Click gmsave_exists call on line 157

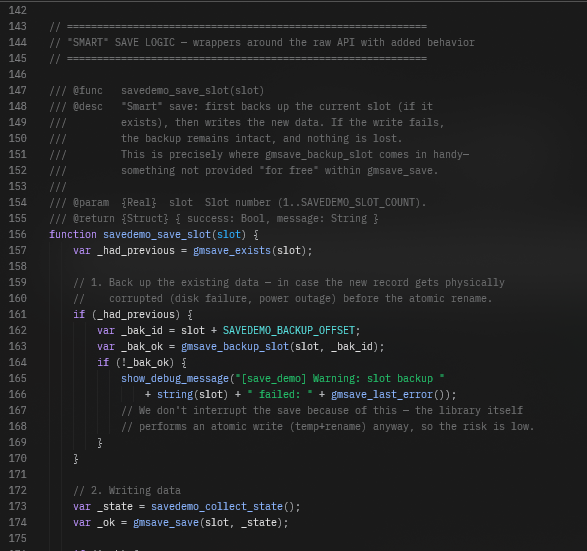coord(232,250)
